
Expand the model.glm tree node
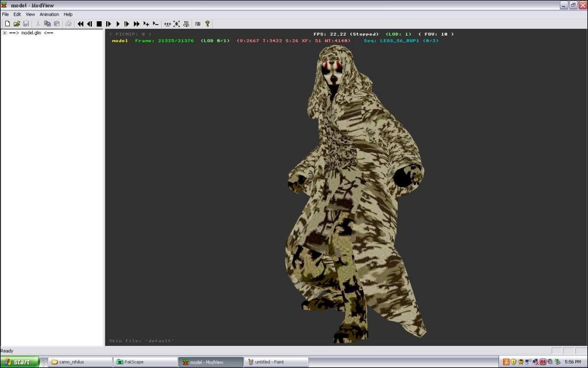tap(5, 33)
